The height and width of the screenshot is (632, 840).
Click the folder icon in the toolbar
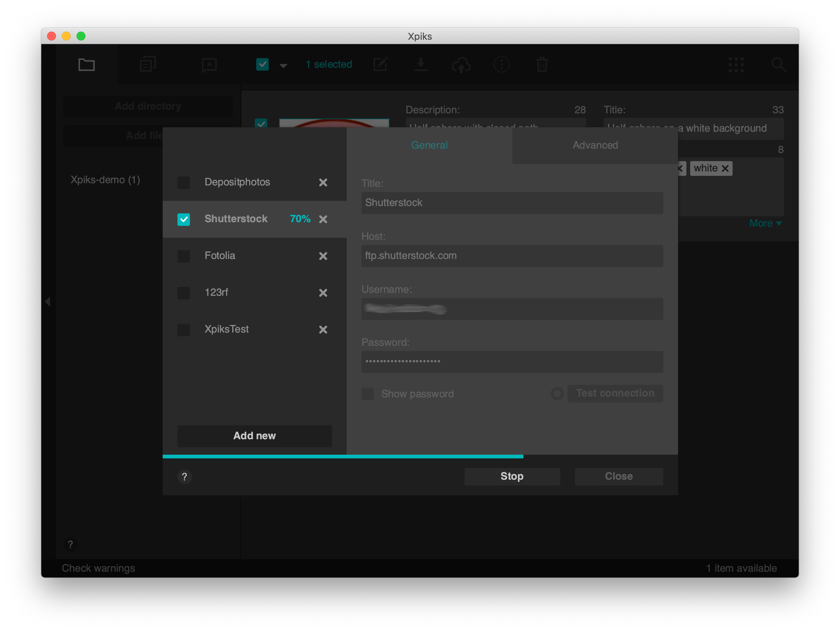click(x=86, y=64)
